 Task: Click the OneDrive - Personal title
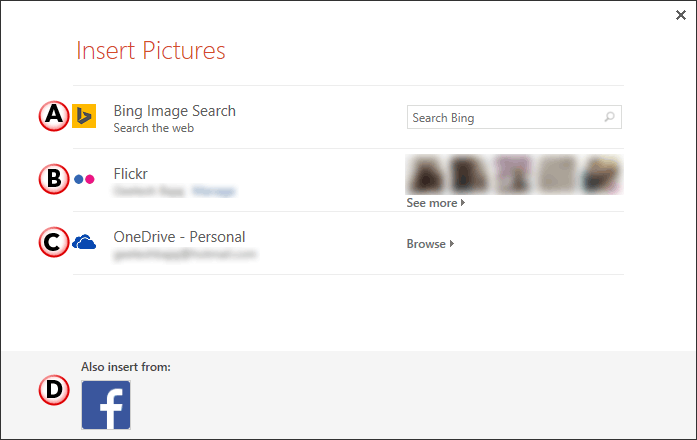tap(179, 237)
